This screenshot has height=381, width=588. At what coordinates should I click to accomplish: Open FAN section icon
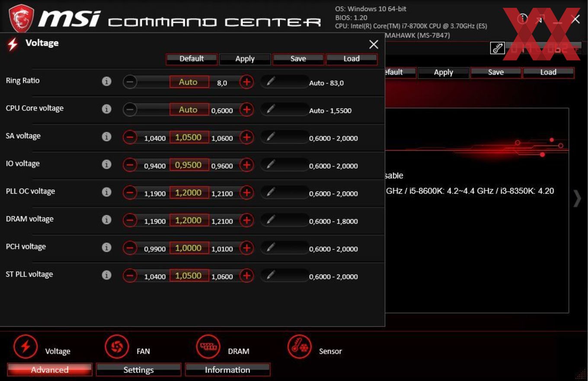tap(117, 346)
